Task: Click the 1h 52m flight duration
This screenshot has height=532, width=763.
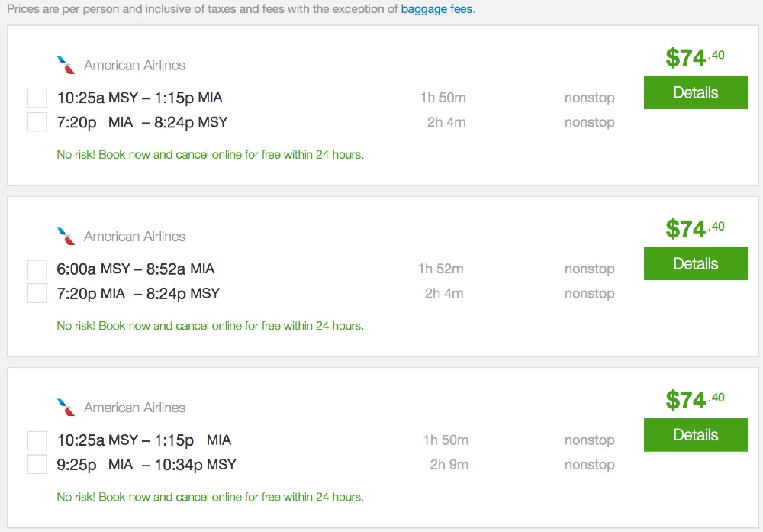Action: pos(440,269)
